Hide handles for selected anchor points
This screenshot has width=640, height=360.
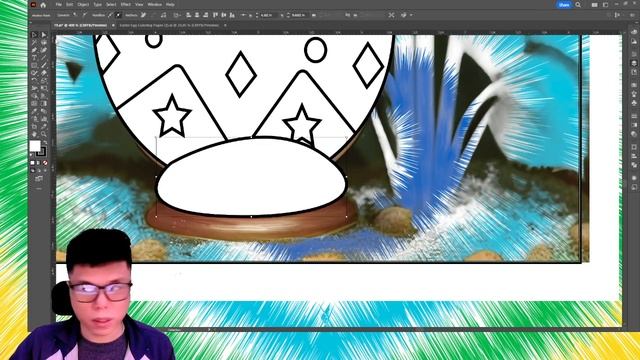[x=118, y=15]
